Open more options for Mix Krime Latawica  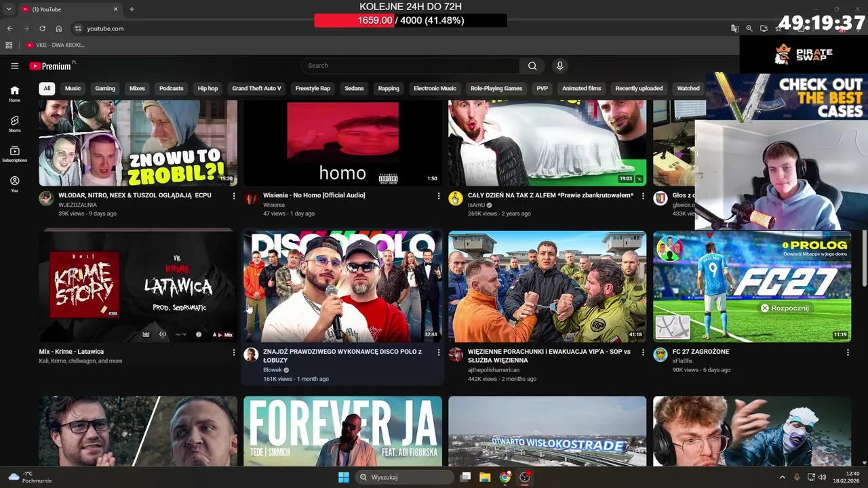pyautogui.click(x=234, y=352)
